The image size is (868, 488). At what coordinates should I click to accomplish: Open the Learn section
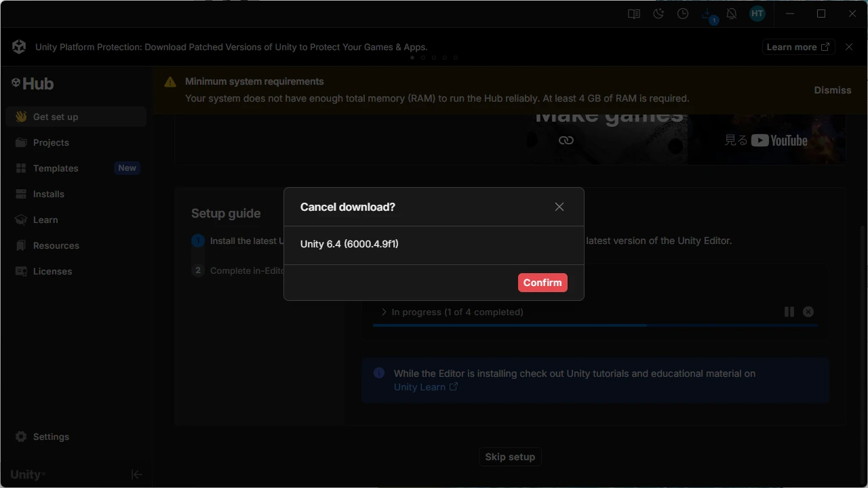click(76, 220)
